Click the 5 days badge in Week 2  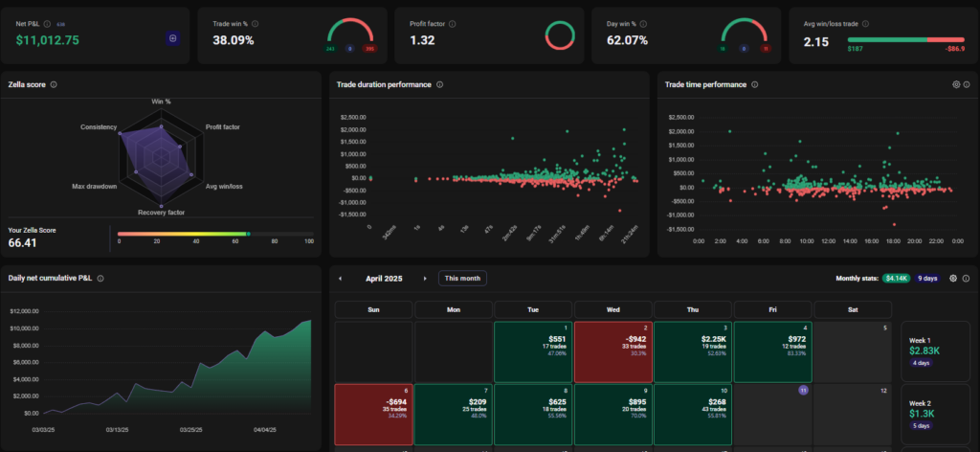[x=923, y=426]
